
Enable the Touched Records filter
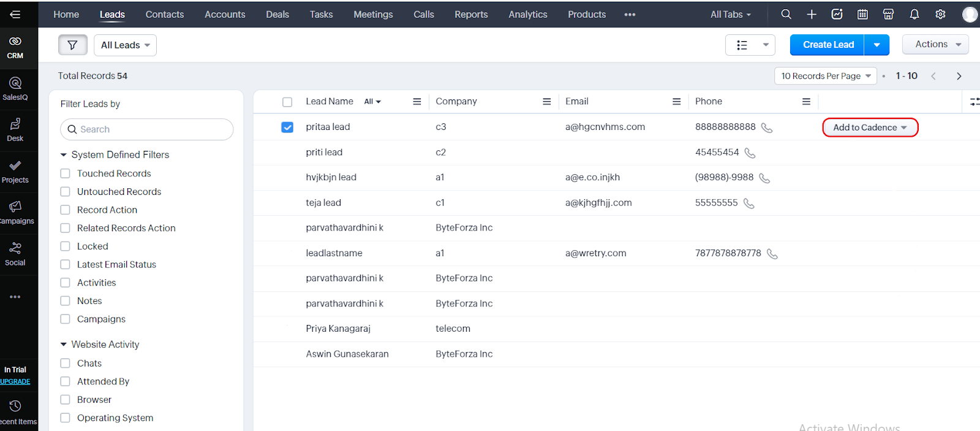[x=66, y=174]
